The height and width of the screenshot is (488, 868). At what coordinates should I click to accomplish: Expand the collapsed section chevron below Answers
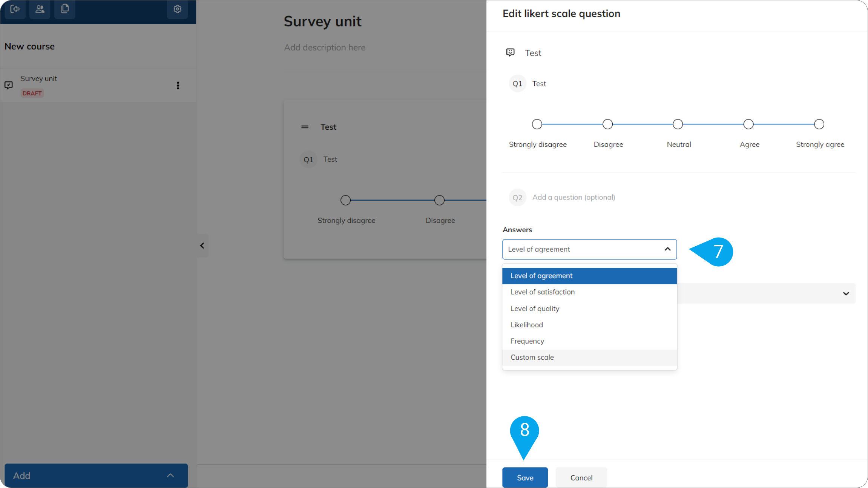tap(846, 293)
